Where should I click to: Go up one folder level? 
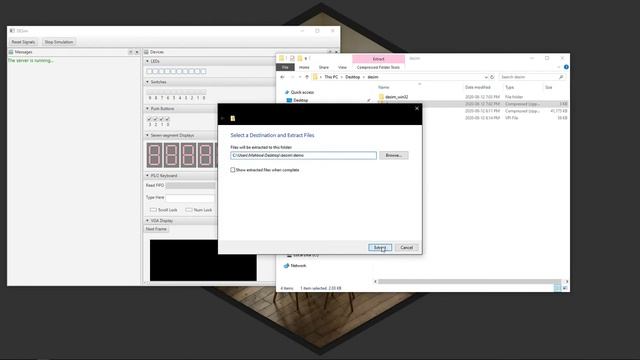pyautogui.click(x=307, y=77)
